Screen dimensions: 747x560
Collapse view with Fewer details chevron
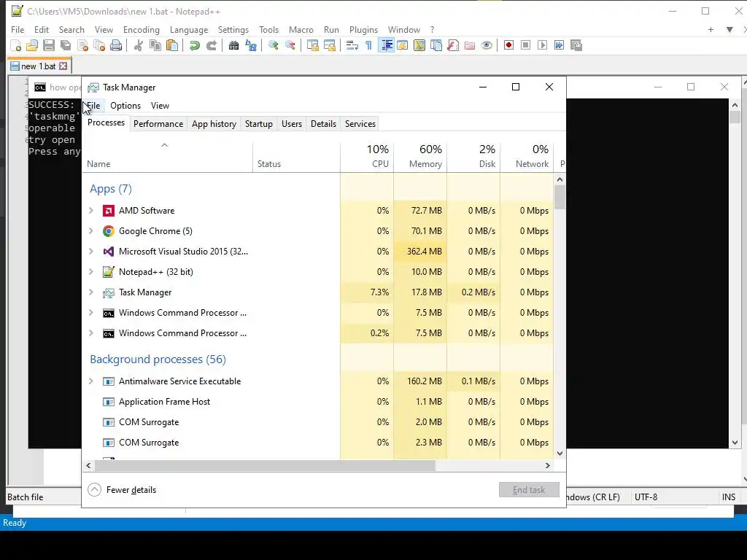[x=94, y=489]
